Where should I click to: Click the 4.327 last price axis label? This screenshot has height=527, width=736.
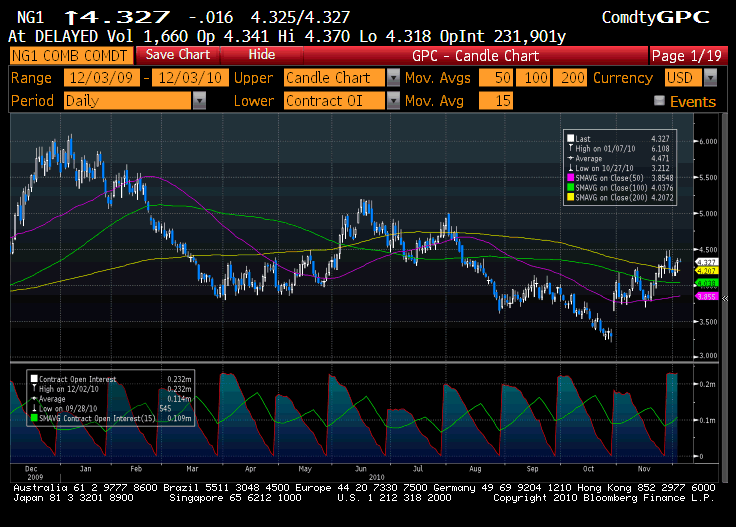click(708, 261)
